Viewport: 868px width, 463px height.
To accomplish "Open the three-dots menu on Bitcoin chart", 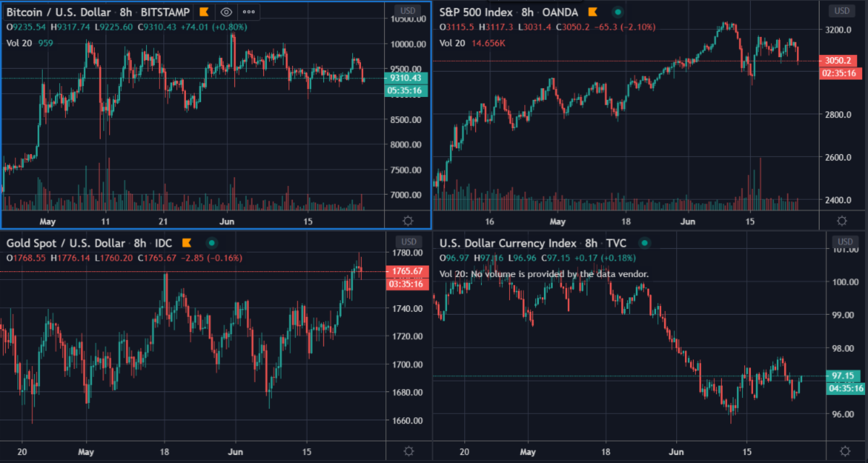I will click(x=249, y=12).
